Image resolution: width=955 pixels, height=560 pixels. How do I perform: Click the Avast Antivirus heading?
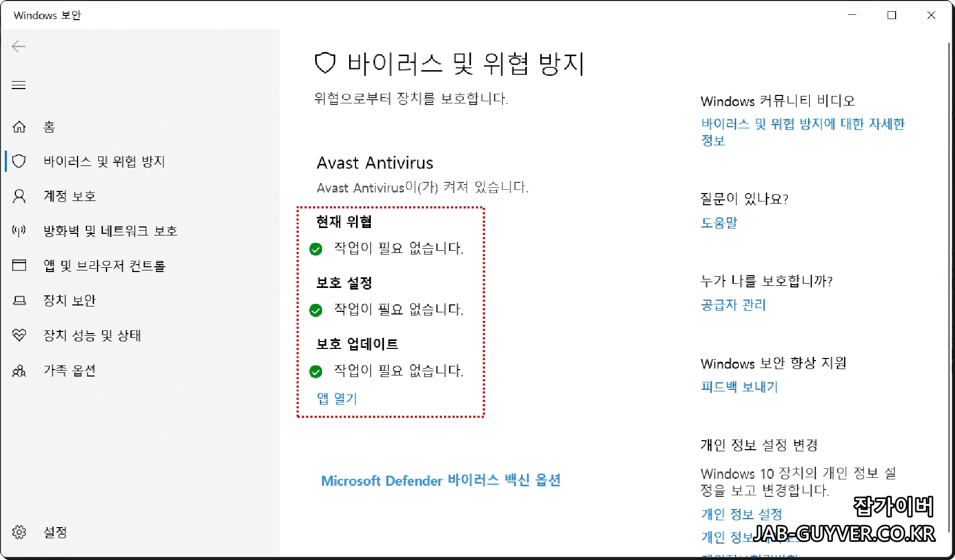[x=375, y=163]
